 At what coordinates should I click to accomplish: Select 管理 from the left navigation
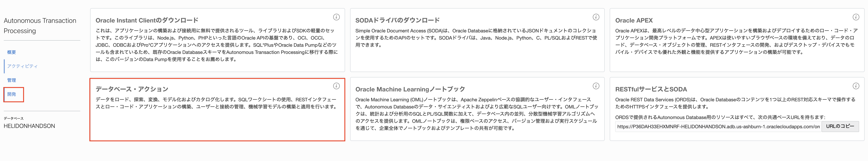[11, 80]
